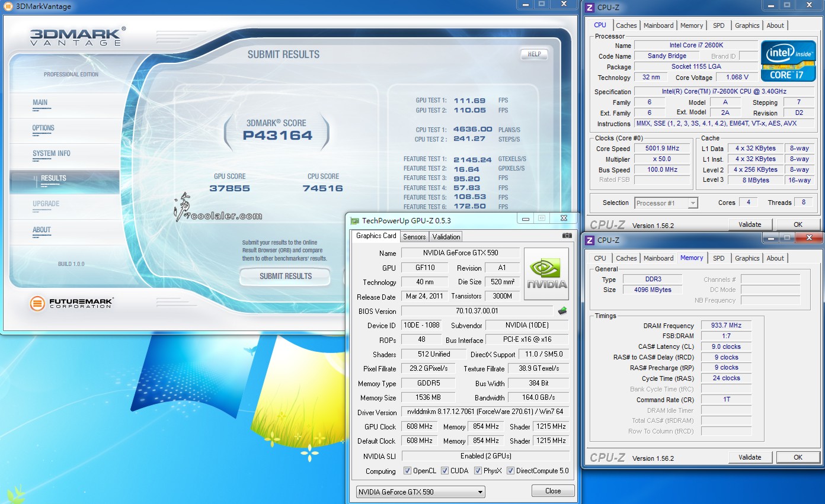The width and height of the screenshot is (825, 504).
Task: Toggle the DirectCompute 5.0 checkbox
Action: [x=510, y=471]
